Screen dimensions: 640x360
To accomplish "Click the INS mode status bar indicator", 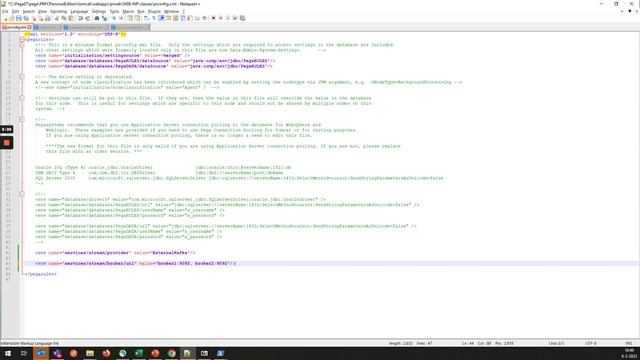I will [629, 343].
